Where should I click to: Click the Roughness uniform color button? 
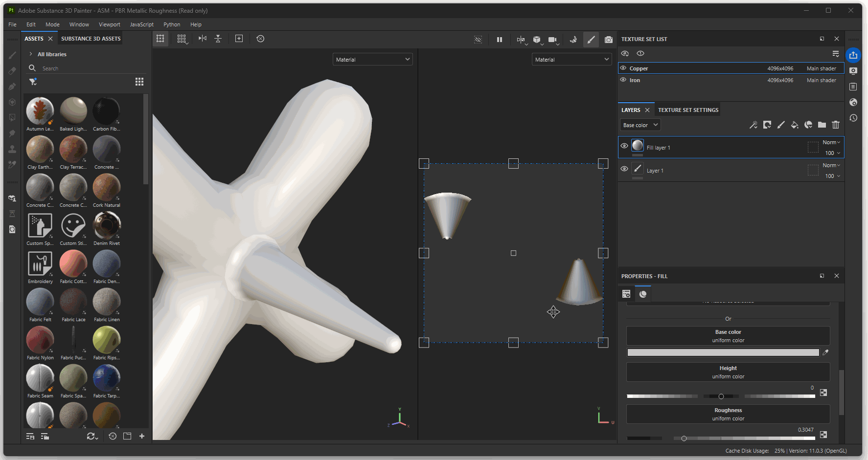[728, 414]
